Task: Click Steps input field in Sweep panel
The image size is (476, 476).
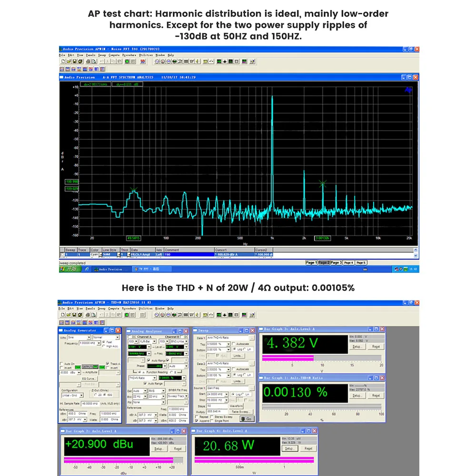Action: click(217, 406)
